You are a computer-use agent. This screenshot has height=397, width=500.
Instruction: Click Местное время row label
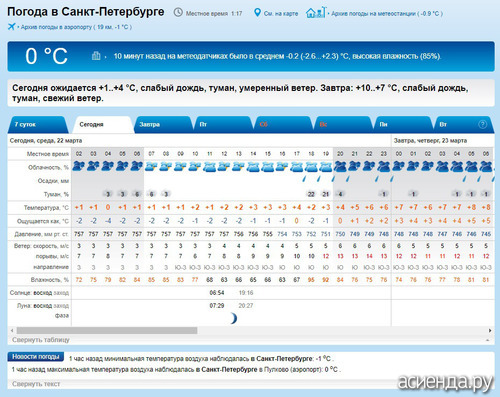tap(48, 154)
